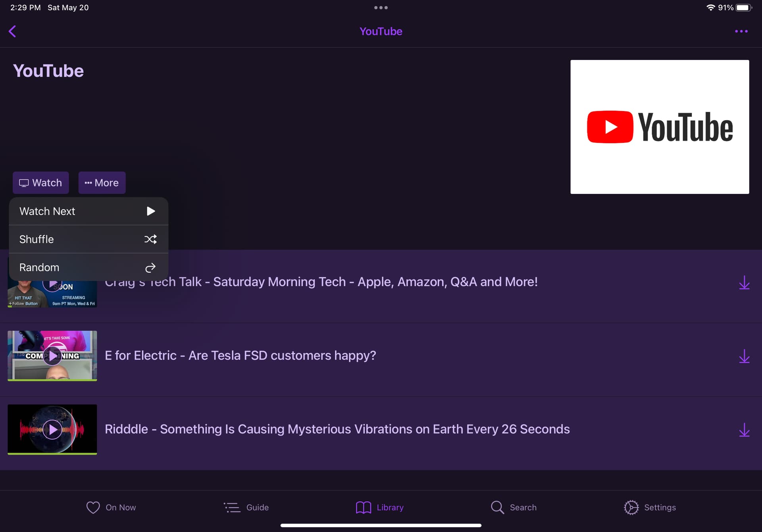Open the top-right three-dot options menu

741,31
